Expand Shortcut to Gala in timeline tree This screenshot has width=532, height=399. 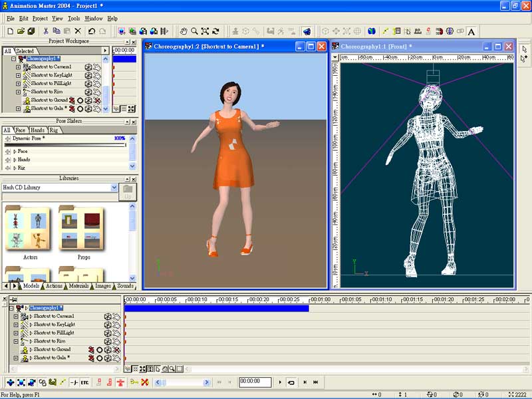(x=15, y=358)
